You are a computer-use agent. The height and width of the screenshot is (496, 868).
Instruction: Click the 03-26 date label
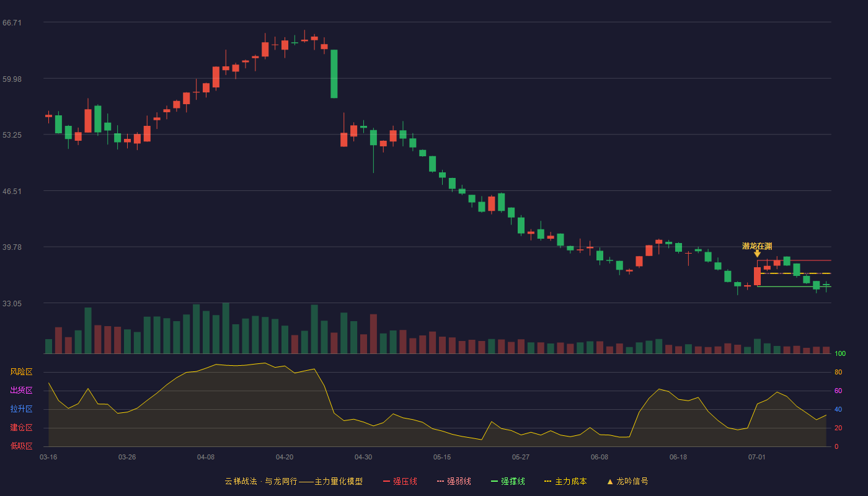(127, 457)
